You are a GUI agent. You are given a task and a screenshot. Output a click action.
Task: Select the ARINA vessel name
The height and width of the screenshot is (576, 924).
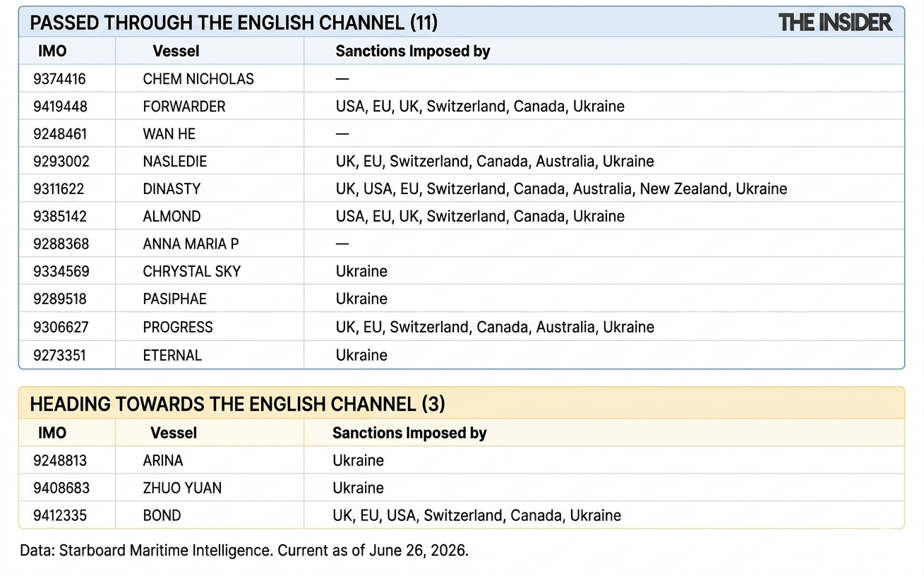(x=163, y=461)
